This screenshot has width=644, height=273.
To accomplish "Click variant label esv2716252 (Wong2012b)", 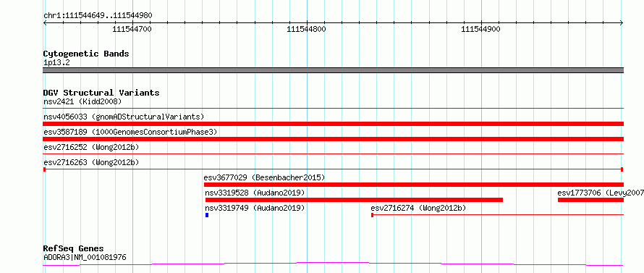I will [91, 147].
